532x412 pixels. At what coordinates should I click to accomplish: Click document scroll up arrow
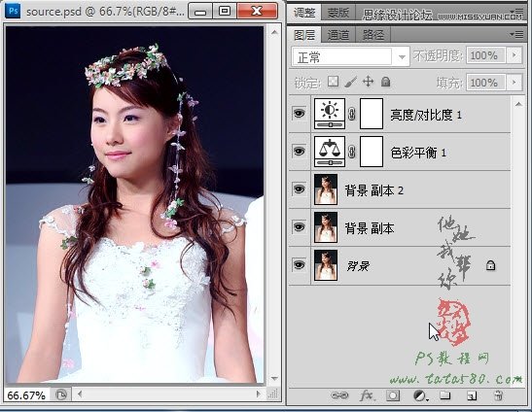coord(274,33)
